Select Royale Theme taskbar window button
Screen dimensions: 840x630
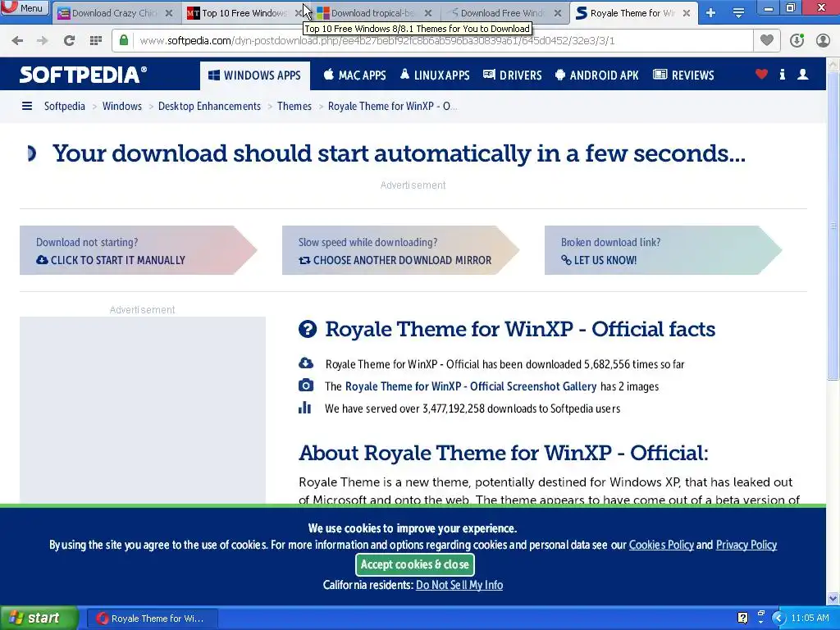click(x=152, y=619)
